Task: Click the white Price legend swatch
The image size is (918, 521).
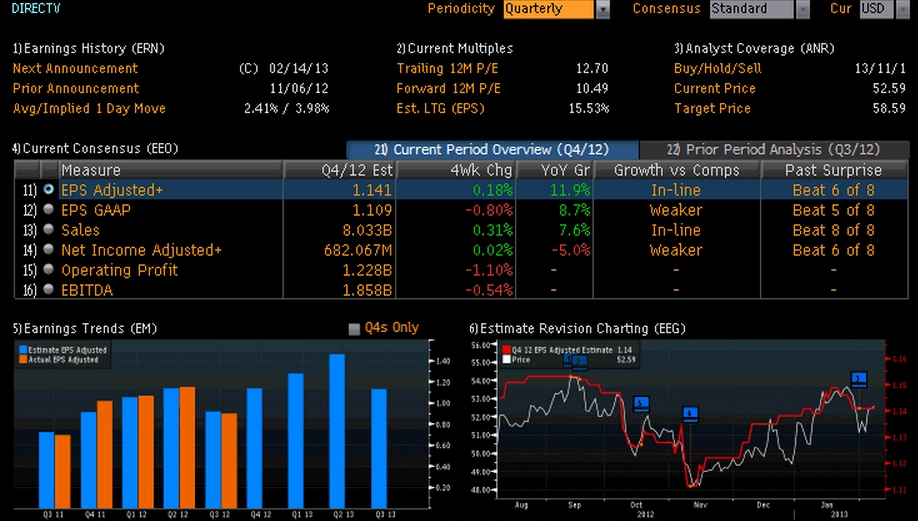Action: (506, 359)
